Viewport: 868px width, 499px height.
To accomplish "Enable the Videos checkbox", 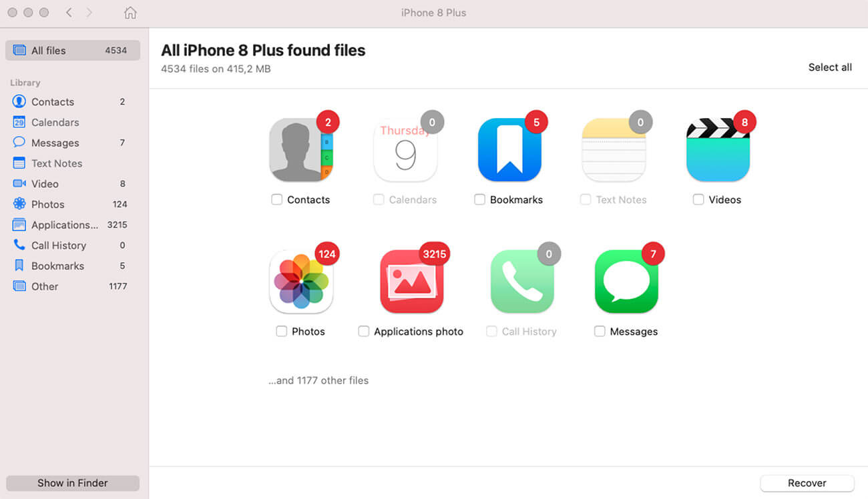I will tap(698, 199).
